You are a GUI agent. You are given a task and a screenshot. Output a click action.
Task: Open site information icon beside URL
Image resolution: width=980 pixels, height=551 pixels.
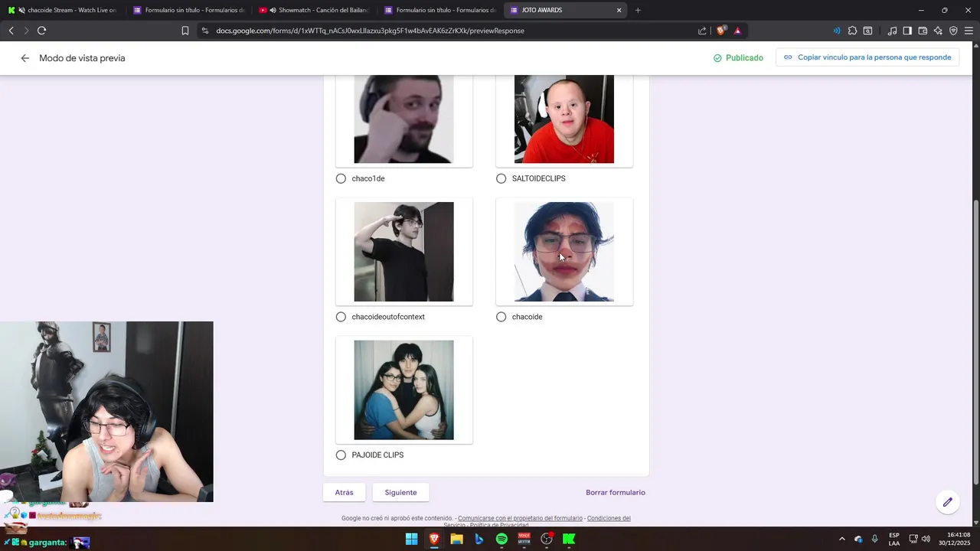coord(204,31)
